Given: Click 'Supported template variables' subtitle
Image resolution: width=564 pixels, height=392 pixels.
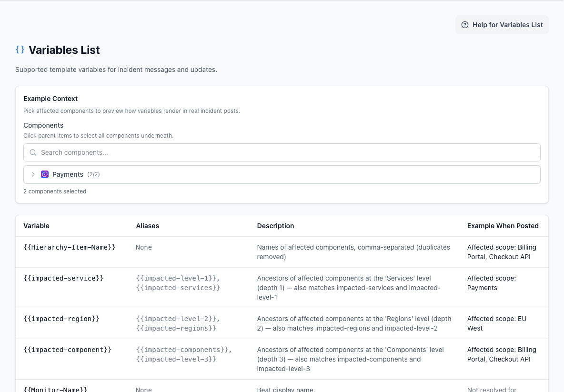Looking at the screenshot, I should pos(116,70).
